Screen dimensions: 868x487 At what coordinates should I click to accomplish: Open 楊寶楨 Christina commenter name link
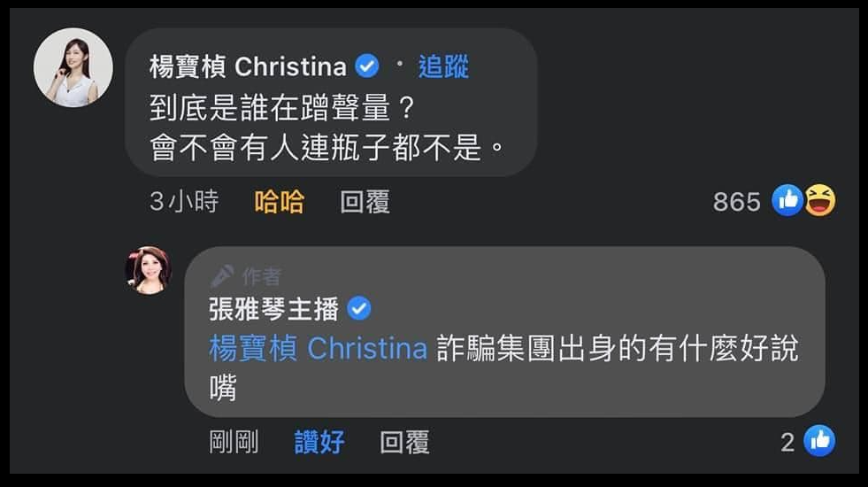248,66
